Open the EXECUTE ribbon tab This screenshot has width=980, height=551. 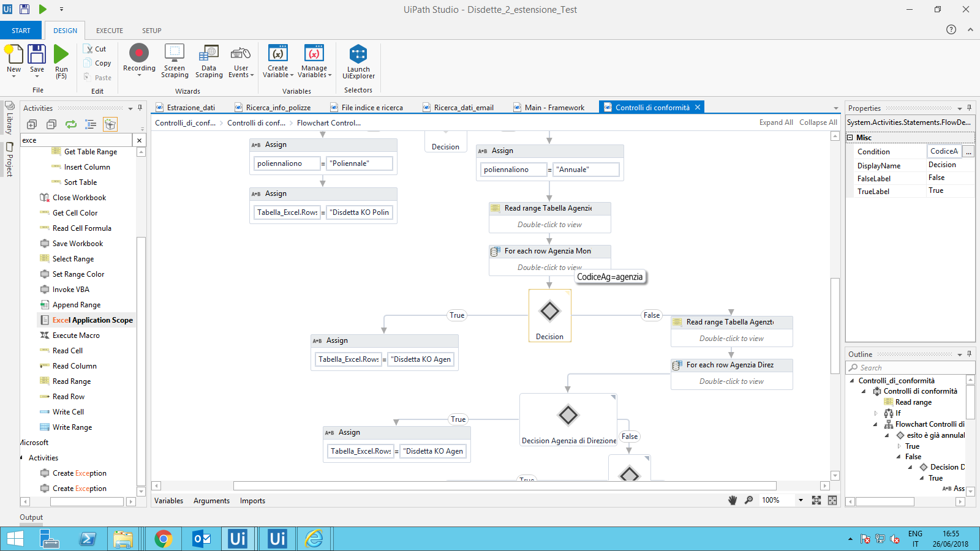pyautogui.click(x=109, y=30)
